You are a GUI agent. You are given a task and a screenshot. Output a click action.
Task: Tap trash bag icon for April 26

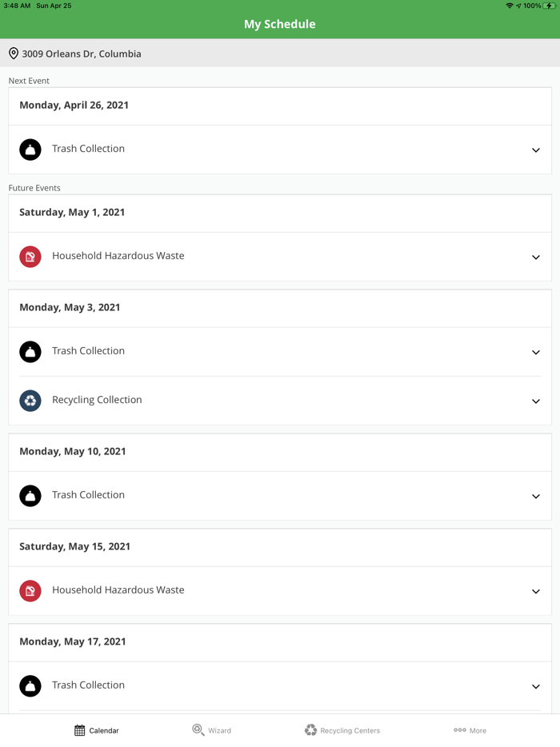[30, 150]
